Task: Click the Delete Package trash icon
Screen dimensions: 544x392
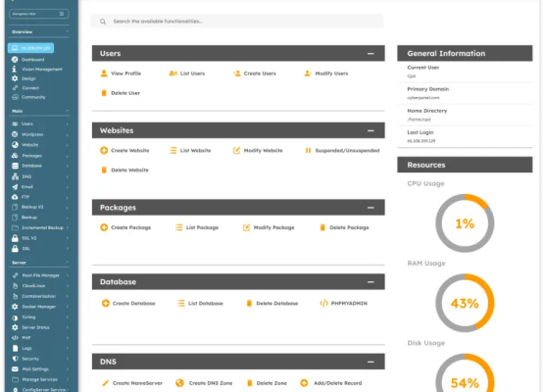Action: [322, 227]
